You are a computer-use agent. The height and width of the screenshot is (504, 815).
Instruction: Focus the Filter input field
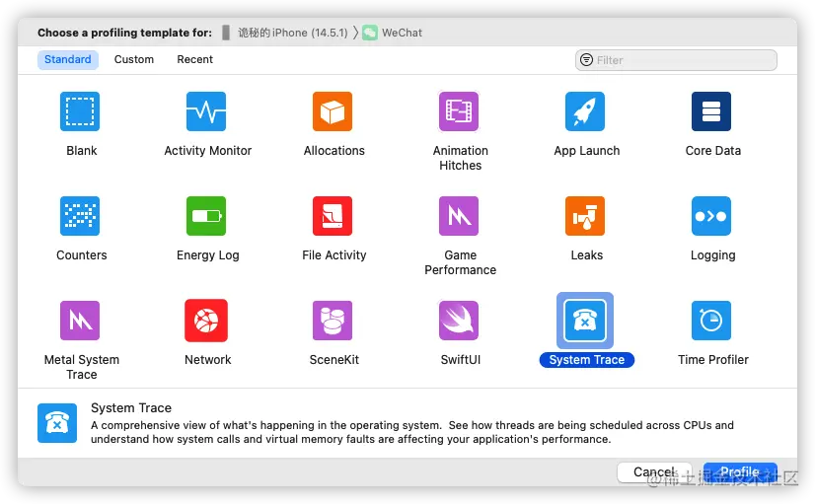click(676, 60)
